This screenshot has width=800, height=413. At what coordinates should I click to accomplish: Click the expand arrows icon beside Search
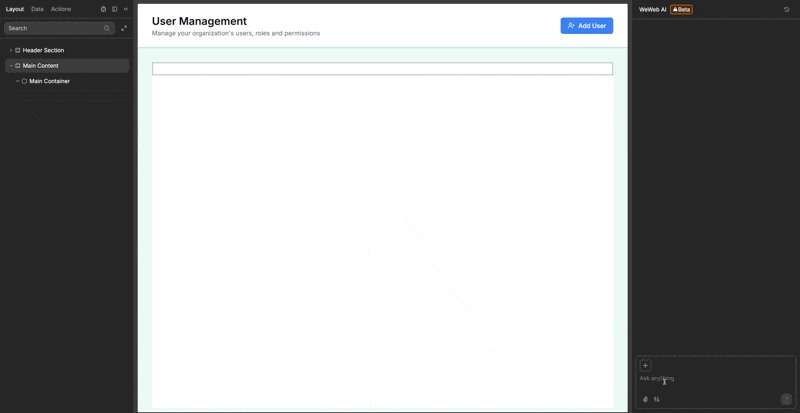124,28
